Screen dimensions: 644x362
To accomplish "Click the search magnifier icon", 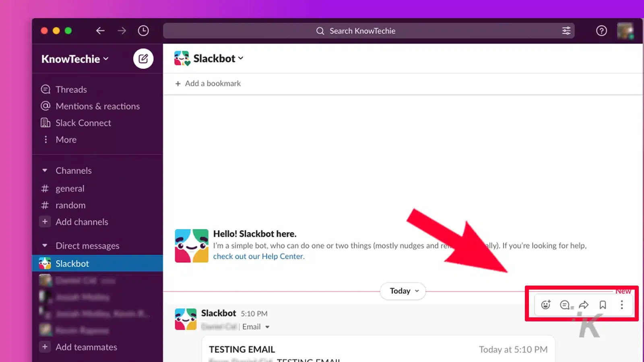I will pos(320,31).
